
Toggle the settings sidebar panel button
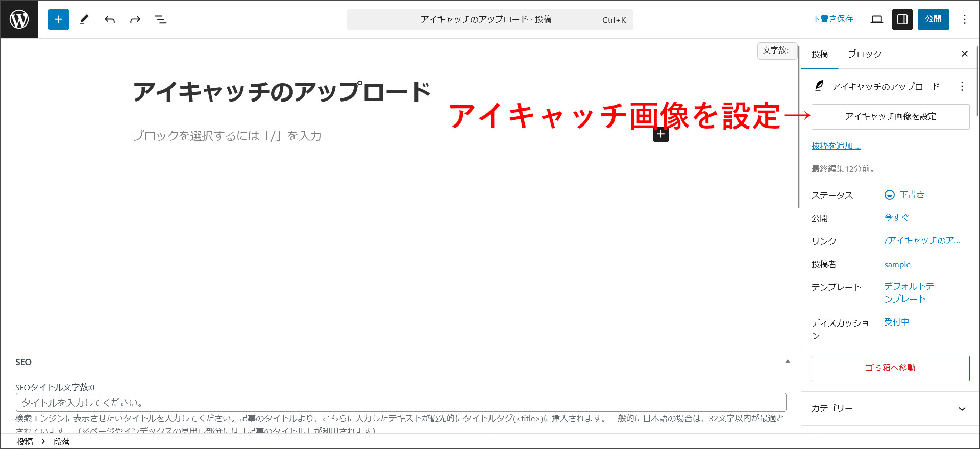point(902,19)
